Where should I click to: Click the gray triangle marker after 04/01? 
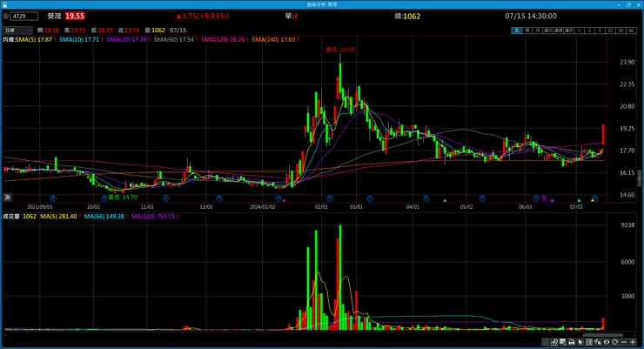tap(445, 200)
